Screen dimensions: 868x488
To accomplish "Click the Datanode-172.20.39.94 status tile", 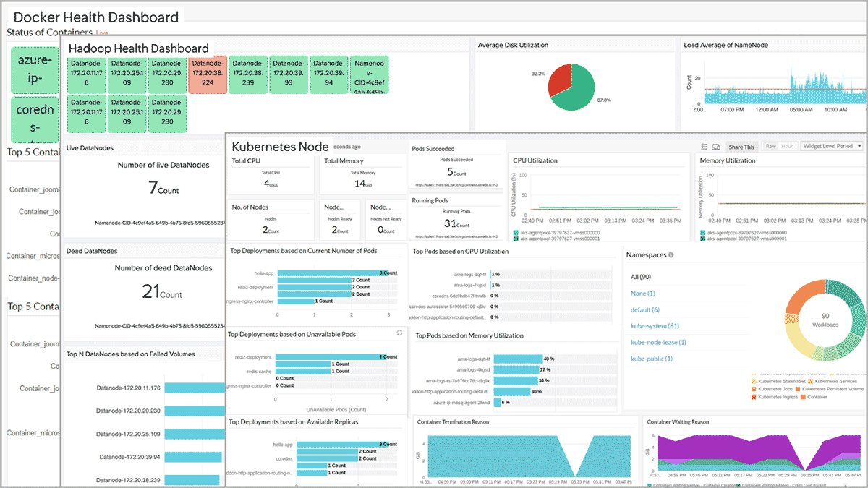I will (328, 74).
